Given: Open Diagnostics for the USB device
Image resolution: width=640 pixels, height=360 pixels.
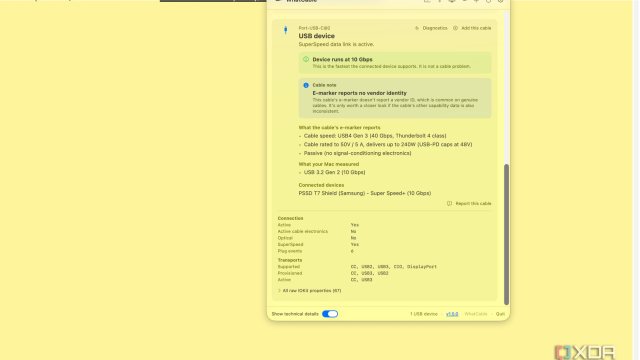Looking at the screenshot, I should coord(431,28).
